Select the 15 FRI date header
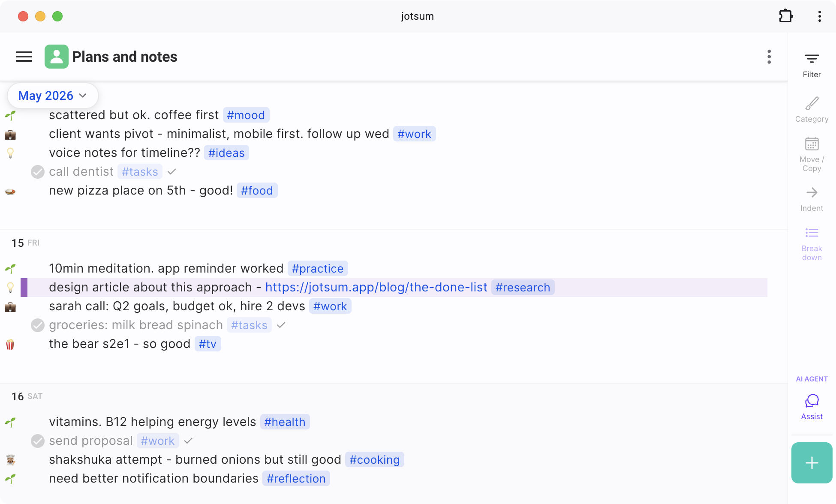Screen dimensions: 836x504 (x=25, y=243)
